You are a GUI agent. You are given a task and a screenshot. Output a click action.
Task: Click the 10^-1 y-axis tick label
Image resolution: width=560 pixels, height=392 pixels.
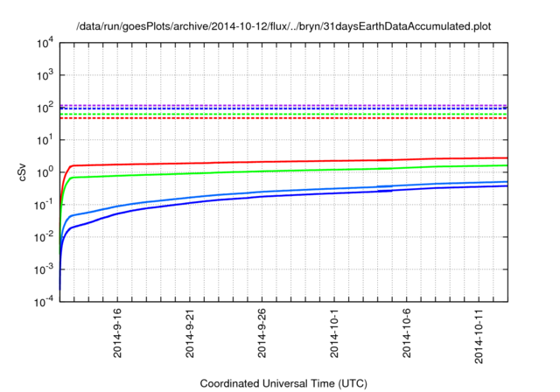[x=44, y=205]
